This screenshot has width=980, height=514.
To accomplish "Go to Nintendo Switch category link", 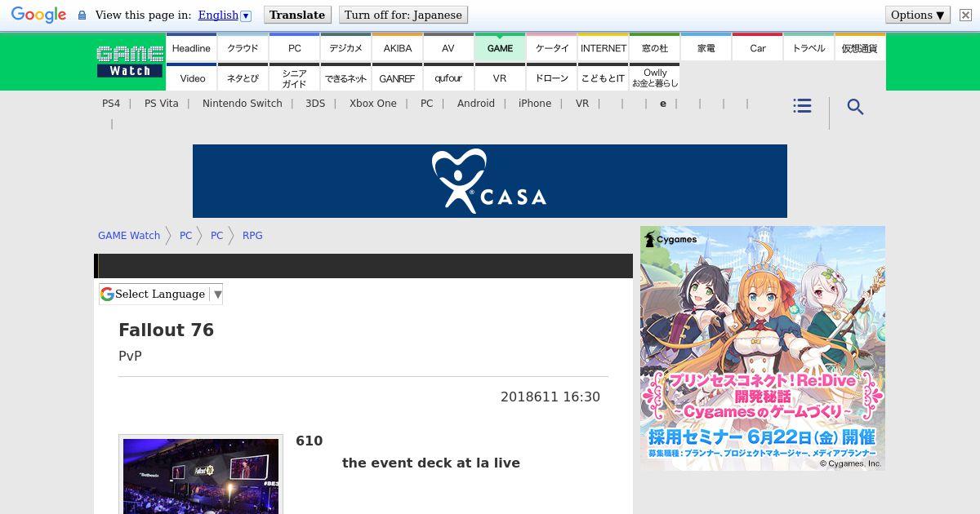I will click(x=243, y=104).
